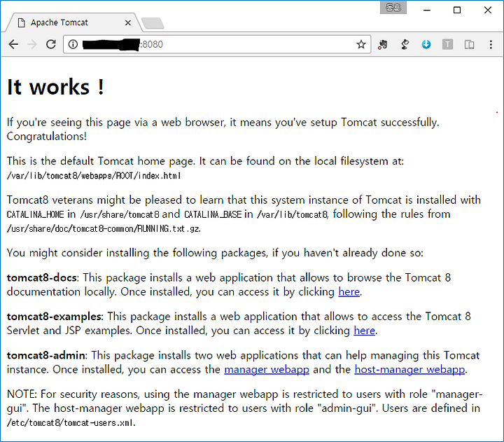
Task: Click the /etc/tomcat8/tomcat-users.xml path
Action: 71,422
